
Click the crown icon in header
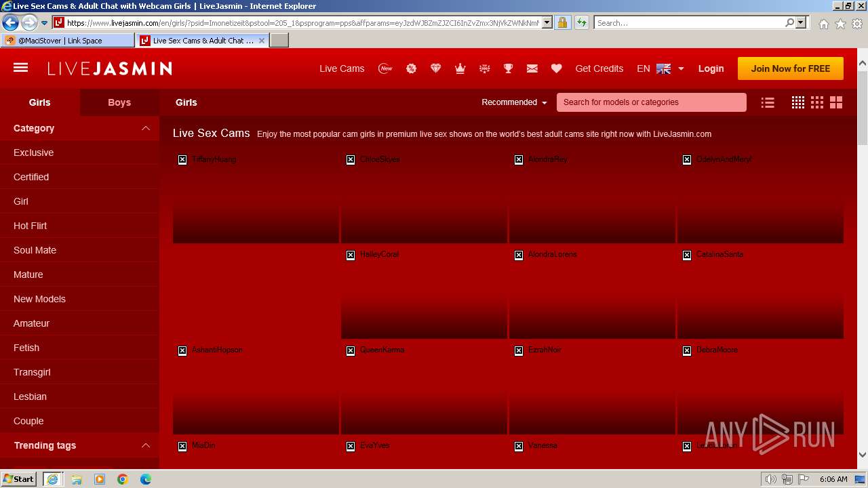point(460,68)
